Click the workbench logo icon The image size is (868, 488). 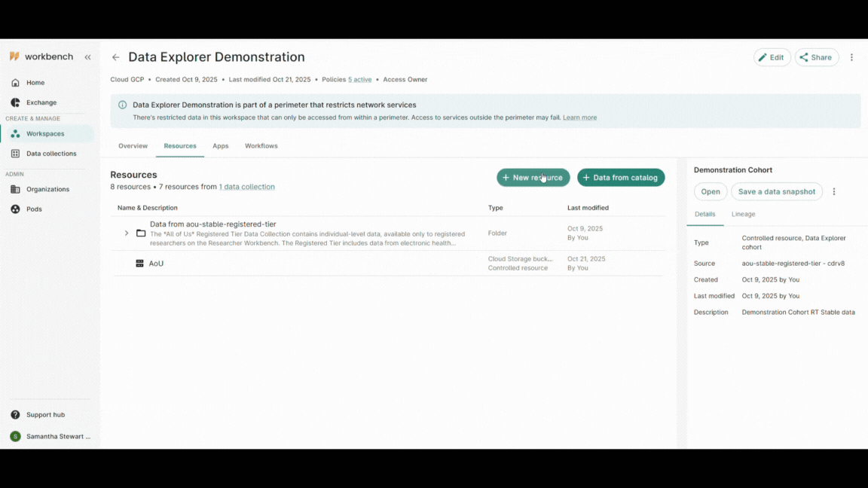tap(14, 56)
